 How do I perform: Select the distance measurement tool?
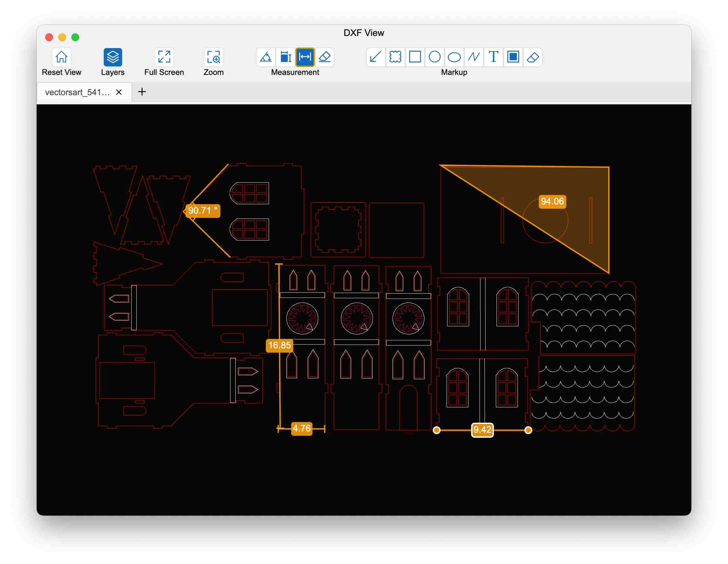tap(305, 57)
